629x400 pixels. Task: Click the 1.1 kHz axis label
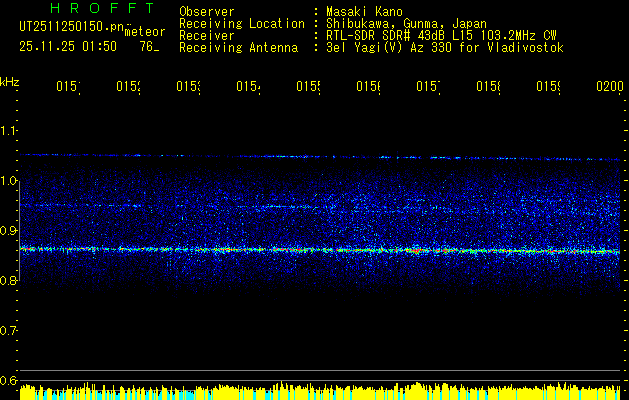coord(8,130)
